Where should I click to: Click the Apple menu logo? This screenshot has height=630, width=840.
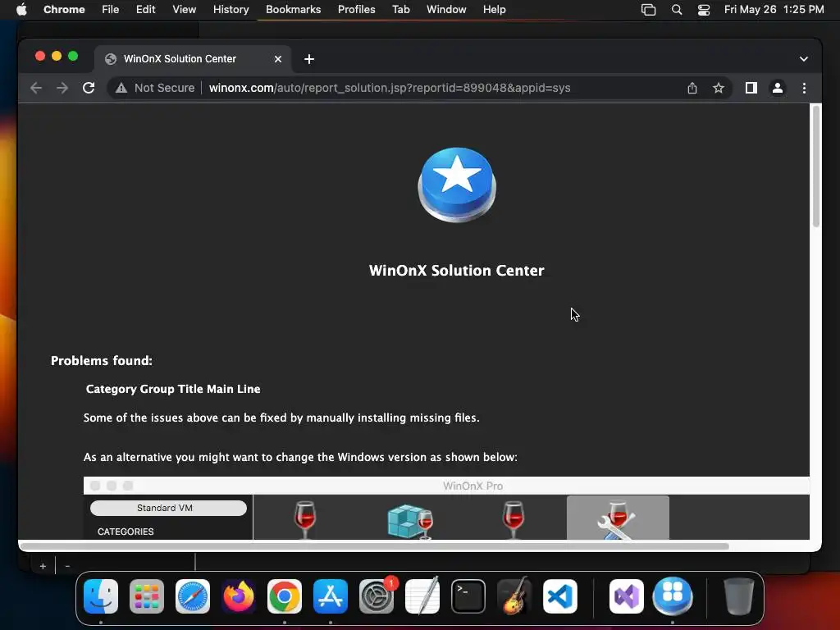pyautogui.click(x=21, y=10)
